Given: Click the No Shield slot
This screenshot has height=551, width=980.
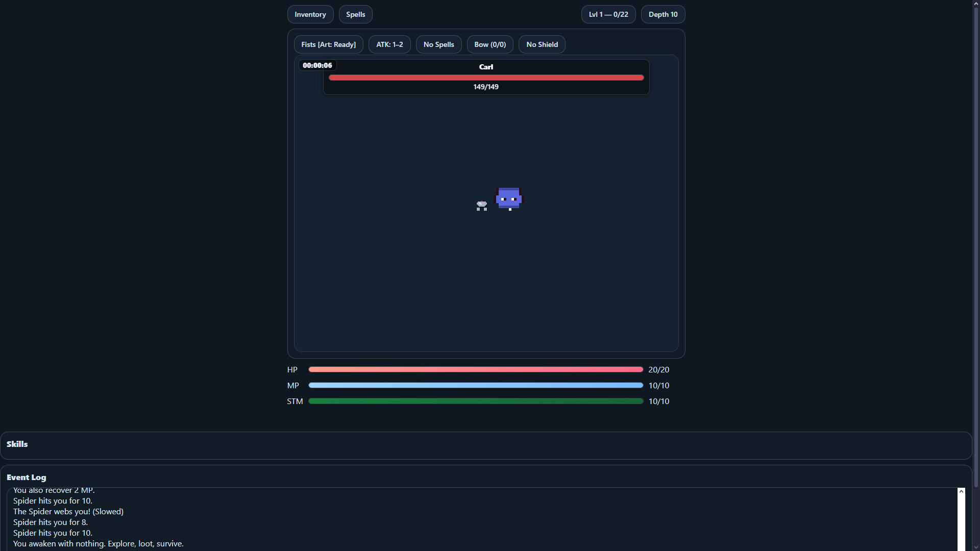Looking at the screenshot, I should (x=542, y=44).
